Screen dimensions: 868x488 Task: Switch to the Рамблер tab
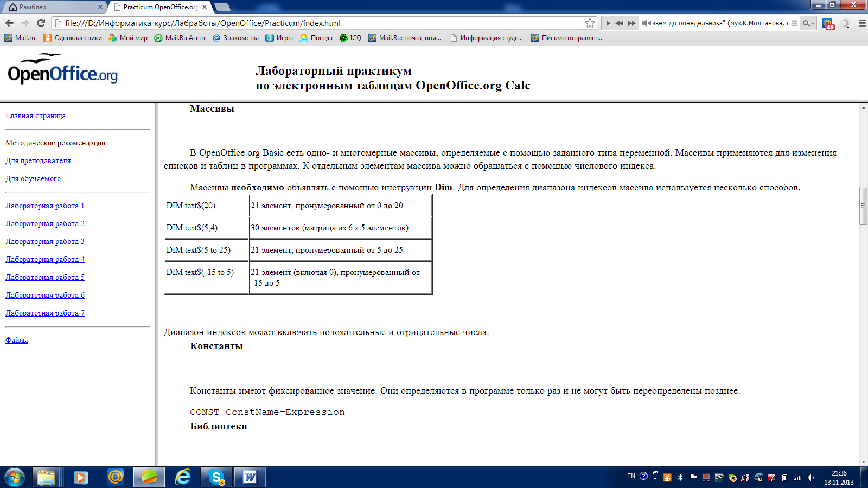click(x=54, y=7)
